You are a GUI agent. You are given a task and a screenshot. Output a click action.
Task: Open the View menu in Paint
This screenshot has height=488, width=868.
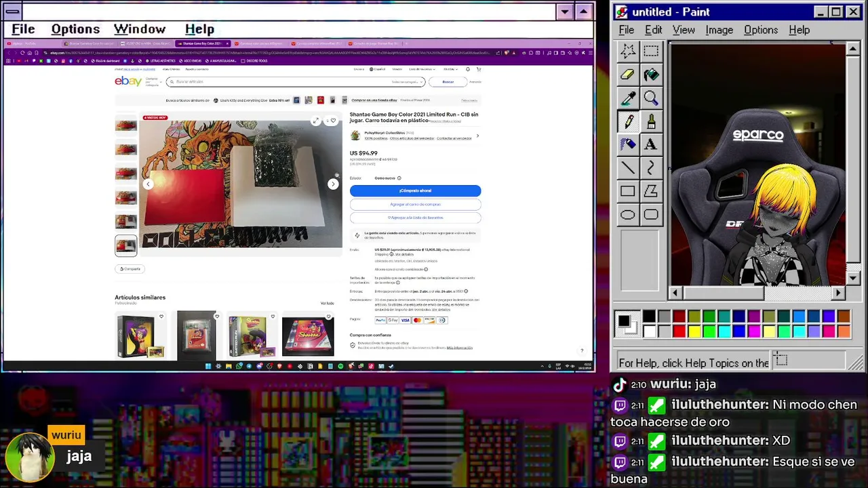point(684,30)
